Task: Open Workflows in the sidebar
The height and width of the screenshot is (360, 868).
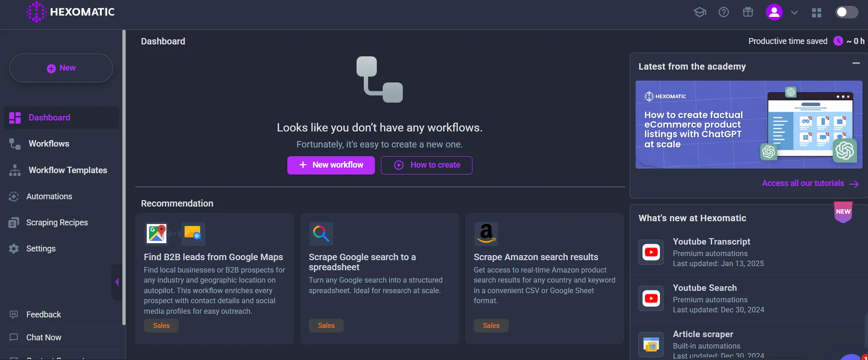Action: (49, 144)
